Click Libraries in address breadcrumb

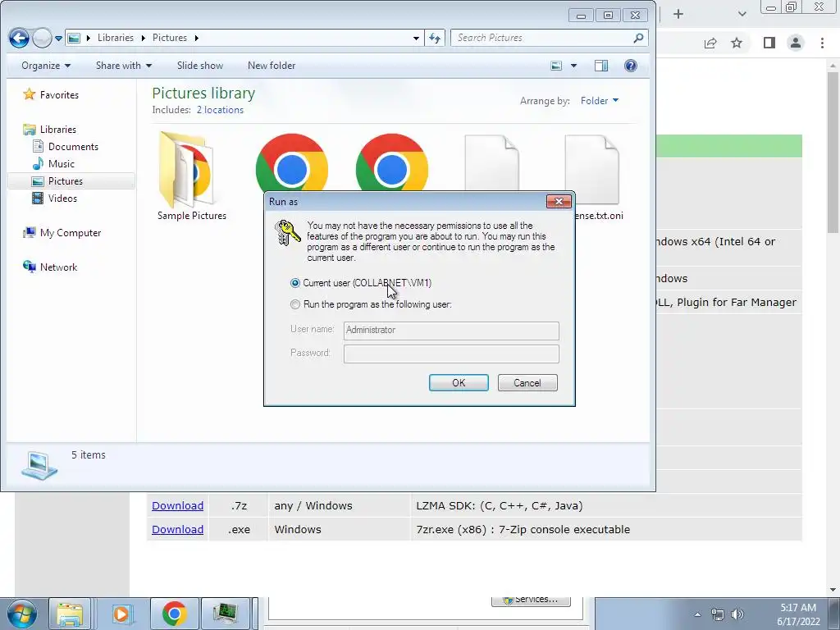click(115, 38)
